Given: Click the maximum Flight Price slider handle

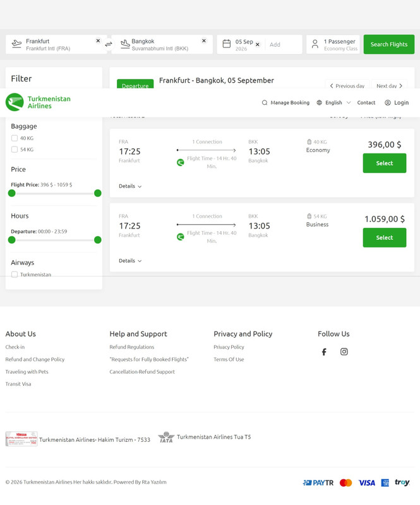Looking at the screenshot, I should (98, 193).
